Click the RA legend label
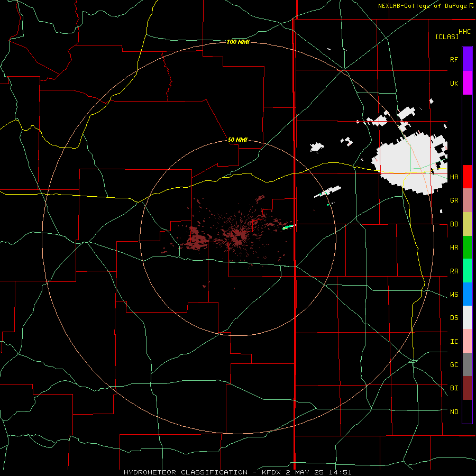 pos(454,271)
